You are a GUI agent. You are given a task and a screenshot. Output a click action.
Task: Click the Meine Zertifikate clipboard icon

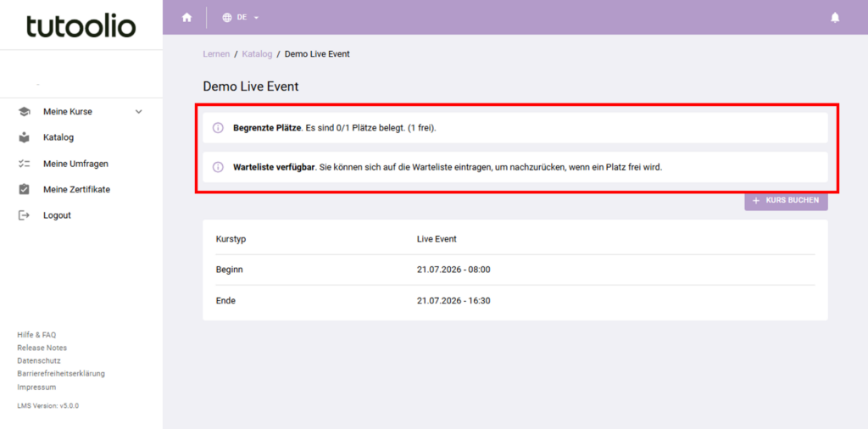pyautogui.click(x=24, y=189)
